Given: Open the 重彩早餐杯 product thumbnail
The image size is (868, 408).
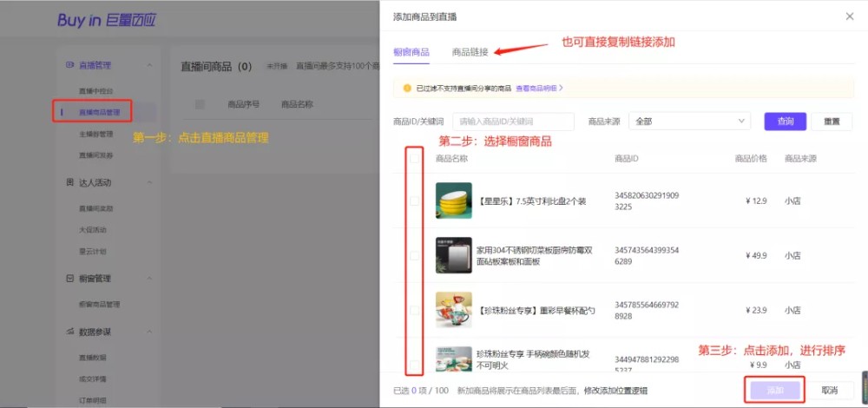Looking at the screenshot, I should [x=453, y=310].
